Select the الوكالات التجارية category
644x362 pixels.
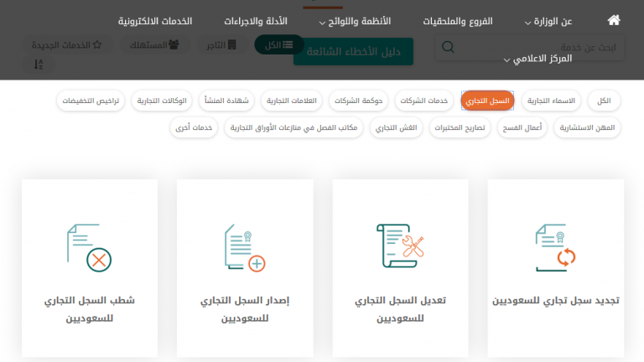click(161, 101)
